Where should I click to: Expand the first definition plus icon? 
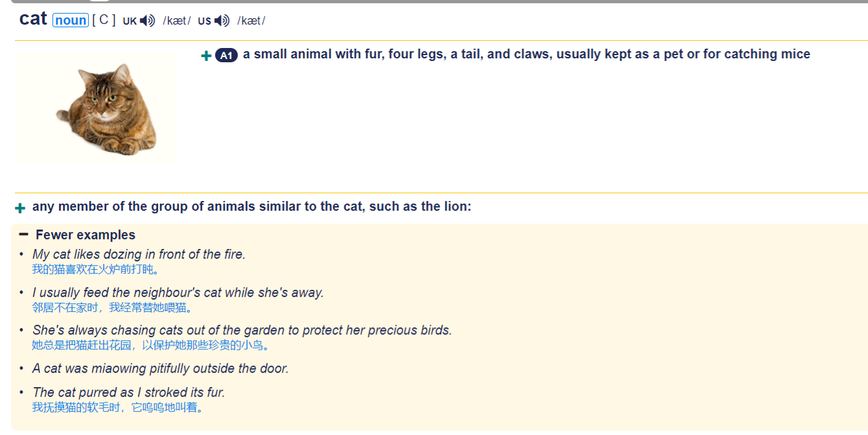[206, 56]
